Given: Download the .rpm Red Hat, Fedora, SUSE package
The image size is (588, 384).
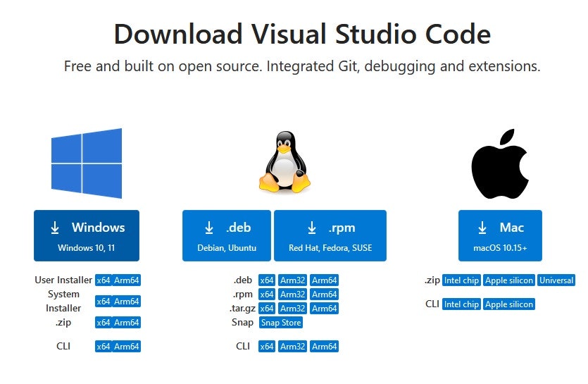Looking at the screenshot, I should pyautogui.click(x=330, y=236).
